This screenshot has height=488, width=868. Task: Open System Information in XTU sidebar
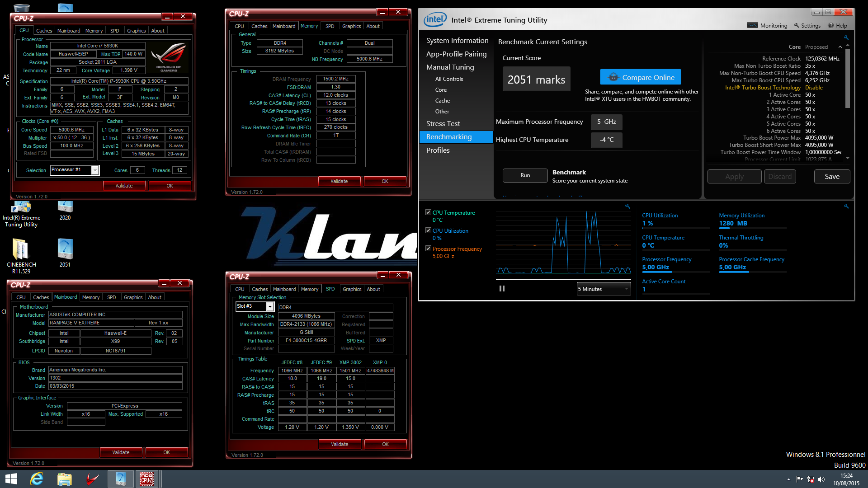457,41
